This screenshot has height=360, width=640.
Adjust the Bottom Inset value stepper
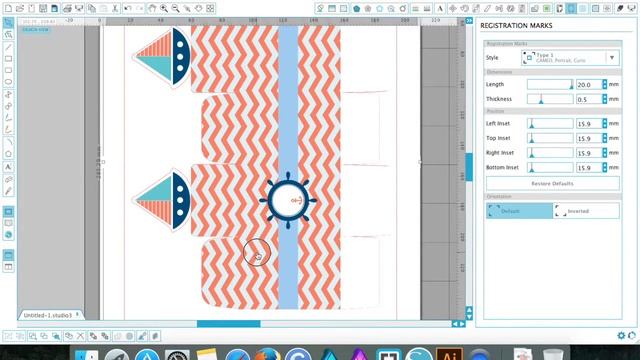click(x=604, y=168)
